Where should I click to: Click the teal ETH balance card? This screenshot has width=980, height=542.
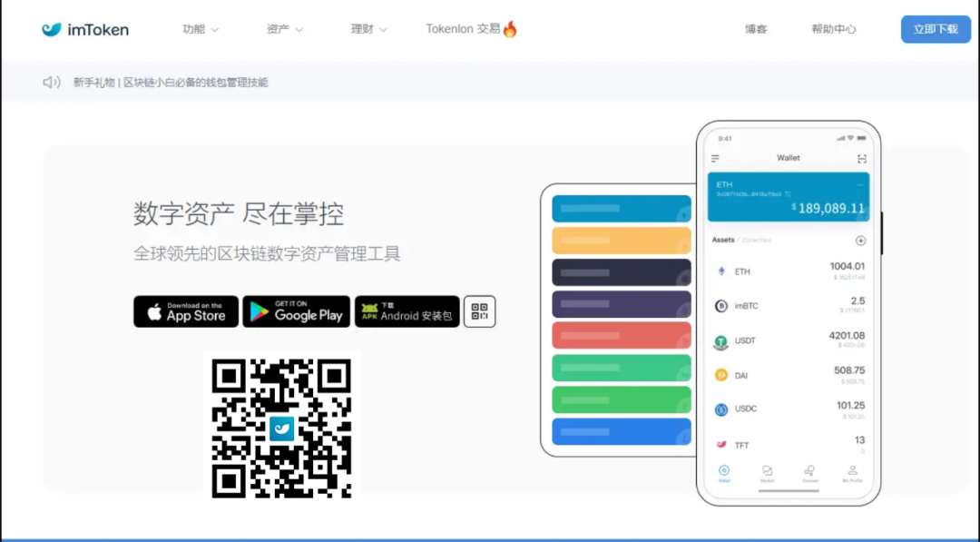point(788,198)
